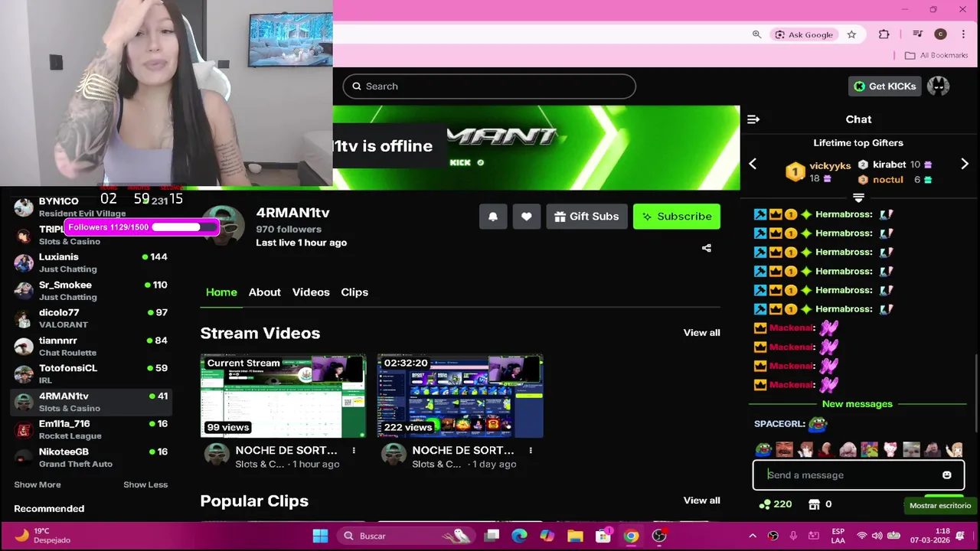View all Popular Clips
Viewport: 980px width, 551px height.
click(x=701, y=500)
